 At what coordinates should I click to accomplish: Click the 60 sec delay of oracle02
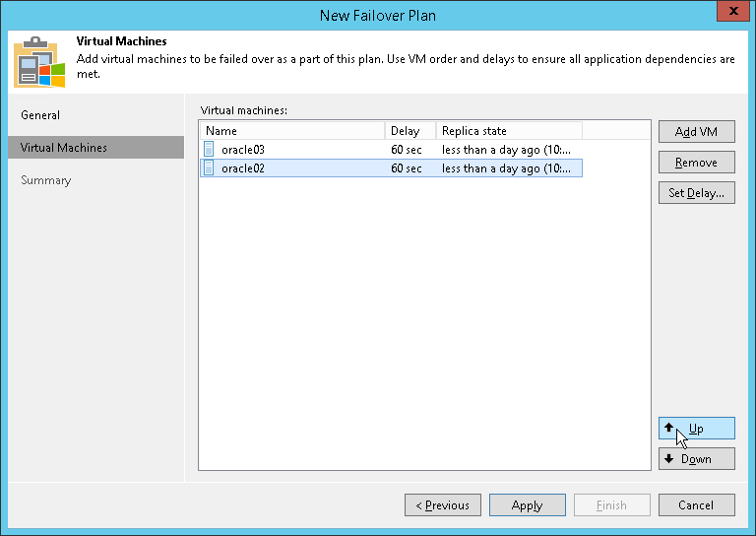(407, 168)
